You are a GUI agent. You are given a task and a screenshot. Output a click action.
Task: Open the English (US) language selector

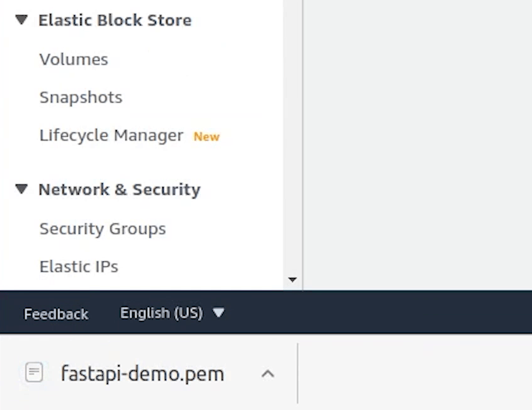point(161,313)
